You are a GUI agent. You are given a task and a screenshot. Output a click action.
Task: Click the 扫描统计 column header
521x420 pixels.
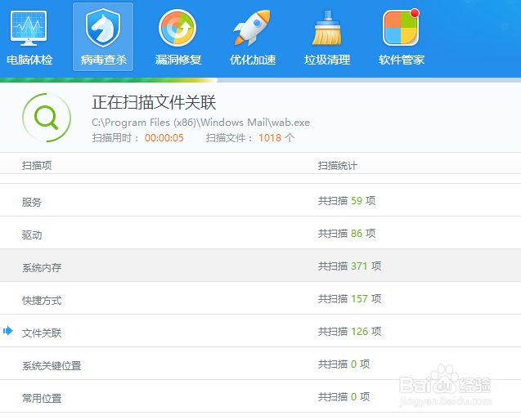click(338, 166)
